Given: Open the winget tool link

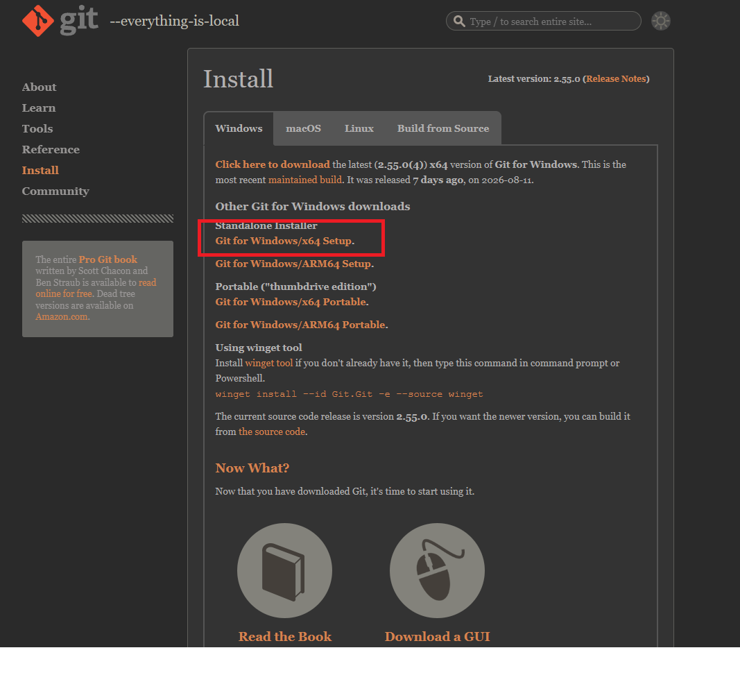Looking at the screenshot, I should pyautogui.click(x=269, y=363).
